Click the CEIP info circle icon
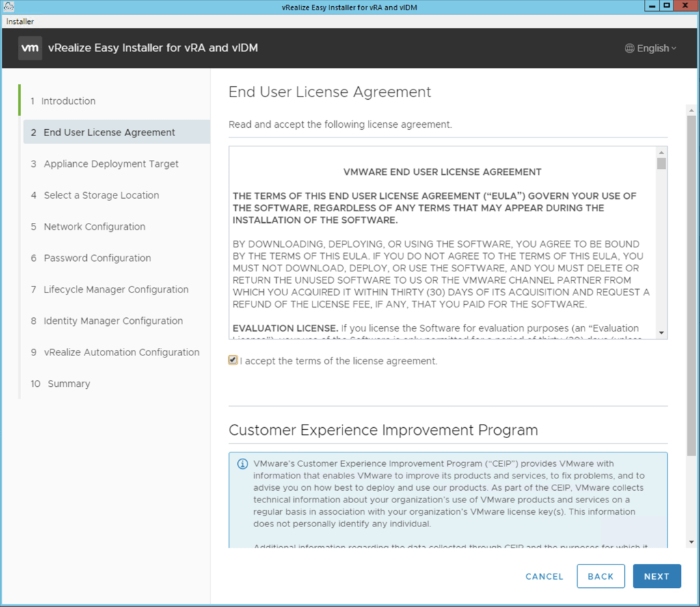The height and width of the screenshot is (607, 700). [242, 464]
